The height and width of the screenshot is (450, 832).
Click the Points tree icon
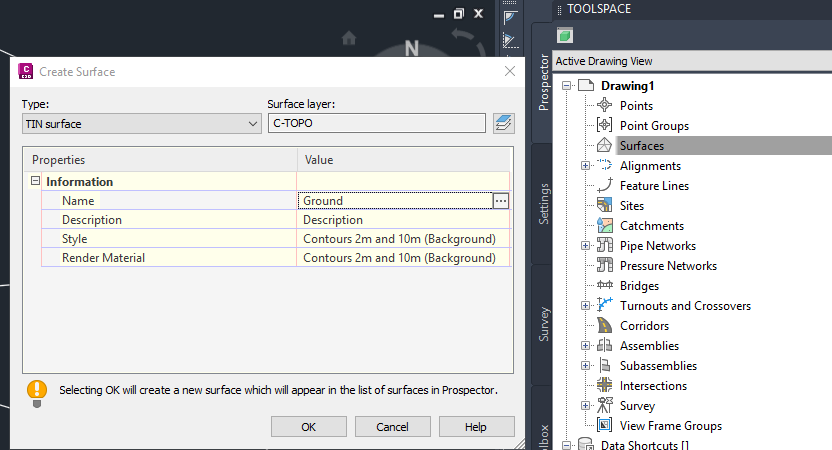pos(604,105)
